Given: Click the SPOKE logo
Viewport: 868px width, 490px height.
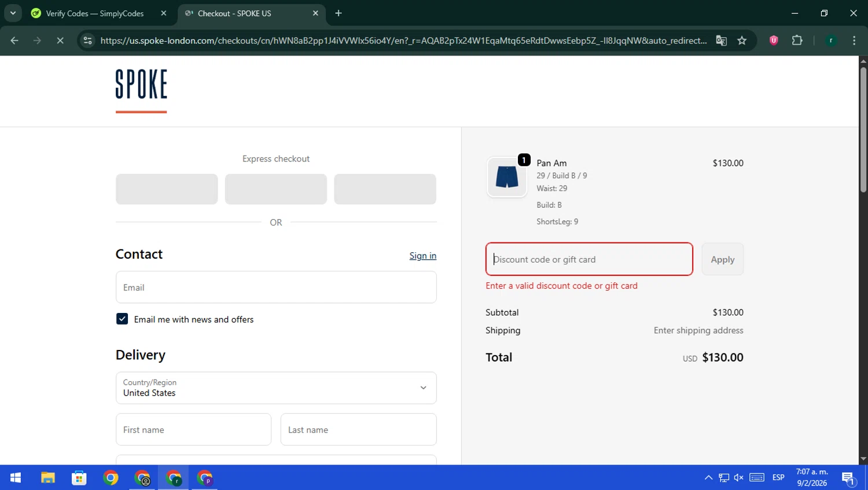Looking at the screenshot, I should point(141,91).
